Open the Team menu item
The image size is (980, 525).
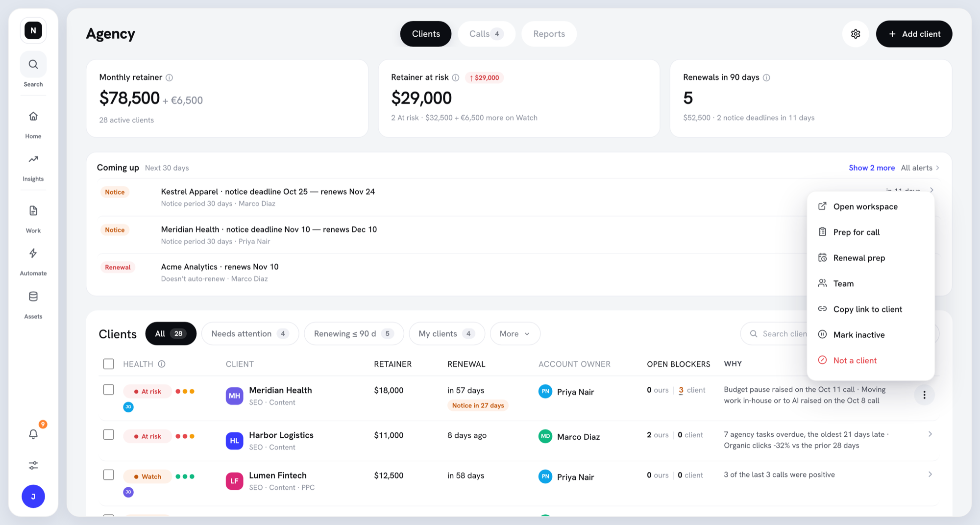pyautogui.click(x=870, y=283)
